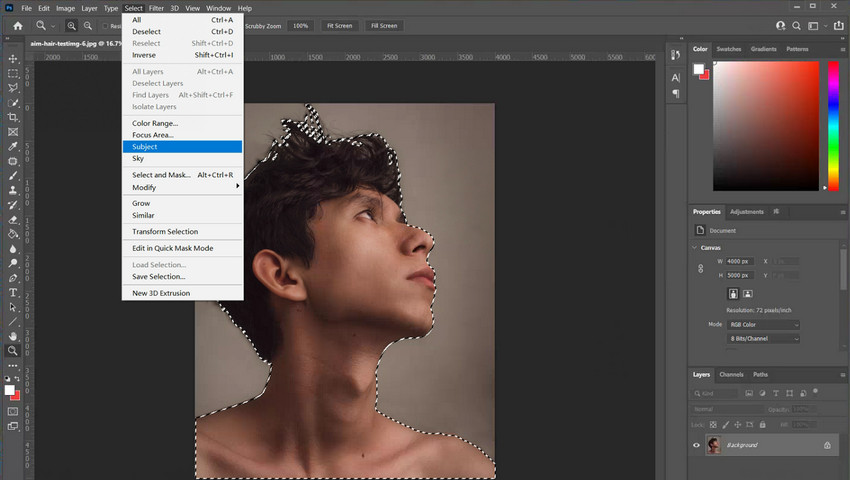Select the Brush tool

pos(13,176)
